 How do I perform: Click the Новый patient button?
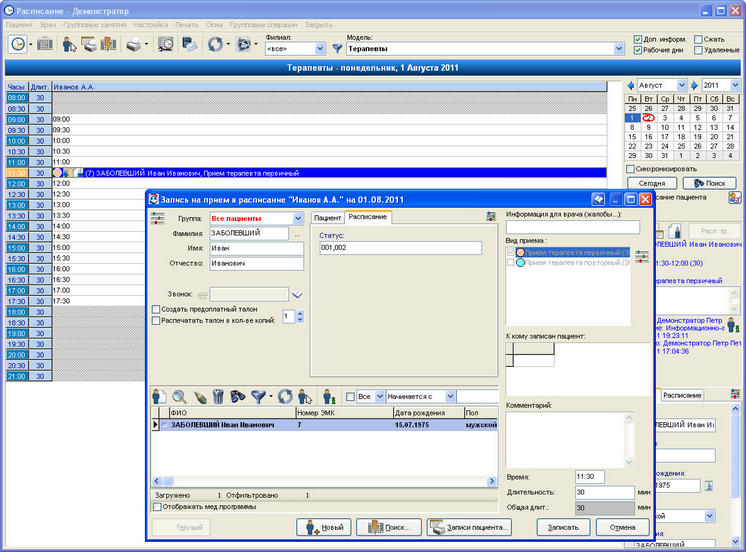pos(324,527)
